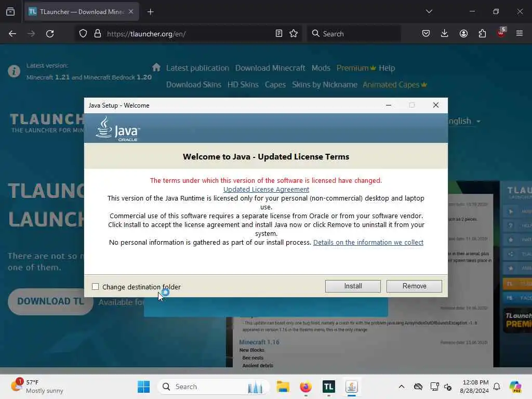Viewport: 532px width, 399px height.
Task: Close the TLauncher browser tab
Action: point(131,11)
